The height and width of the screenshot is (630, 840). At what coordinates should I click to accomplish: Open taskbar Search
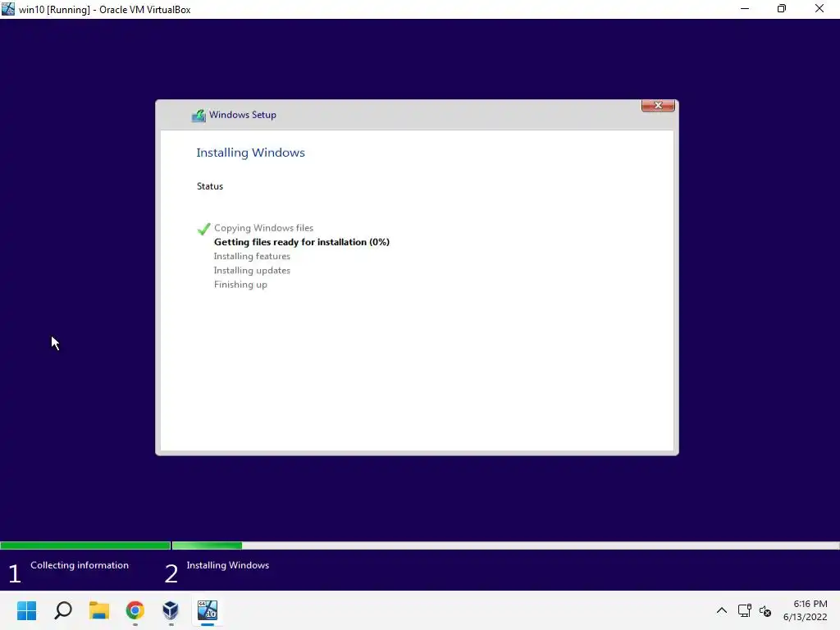coord(63,610)
